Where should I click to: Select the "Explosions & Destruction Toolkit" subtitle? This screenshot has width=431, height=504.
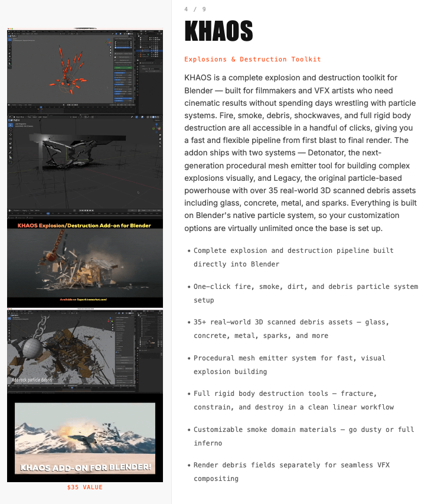click(x=253, y=59)
